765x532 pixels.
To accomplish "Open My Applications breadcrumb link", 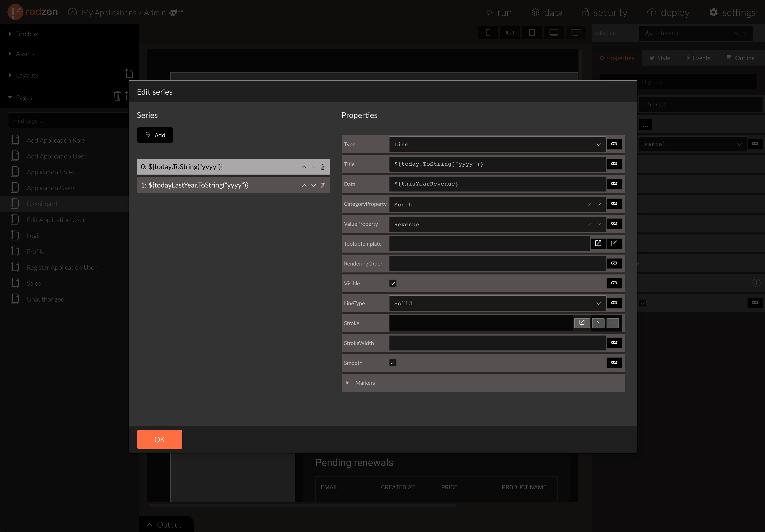I will click(x=109, y=13).
